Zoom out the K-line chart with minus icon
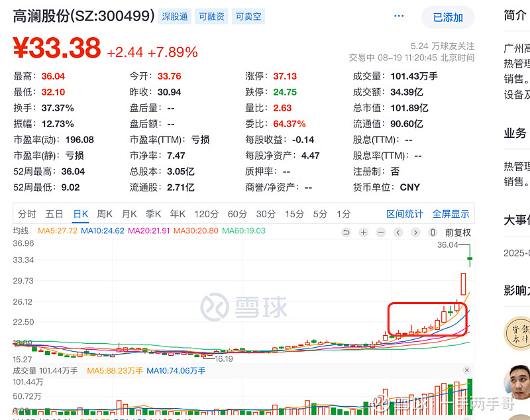 pos(381,233)
